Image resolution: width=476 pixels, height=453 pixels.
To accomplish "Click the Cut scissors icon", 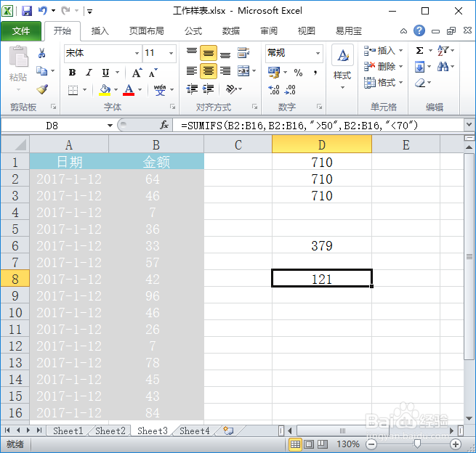I will point(41,53).
